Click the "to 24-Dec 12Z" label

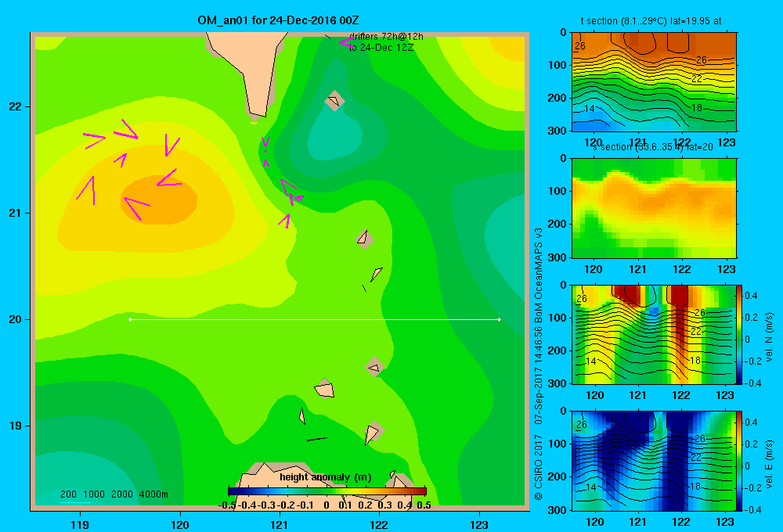coord(381,48)
